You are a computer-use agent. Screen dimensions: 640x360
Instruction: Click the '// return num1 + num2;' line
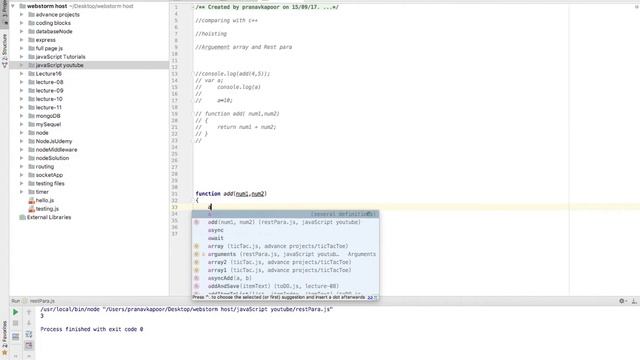tap(236, 127)
